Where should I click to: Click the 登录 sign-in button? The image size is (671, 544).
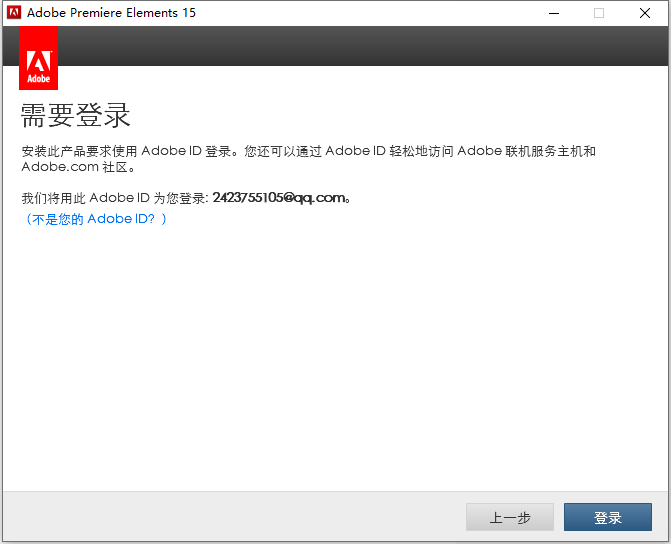click(x=608, y=517)
